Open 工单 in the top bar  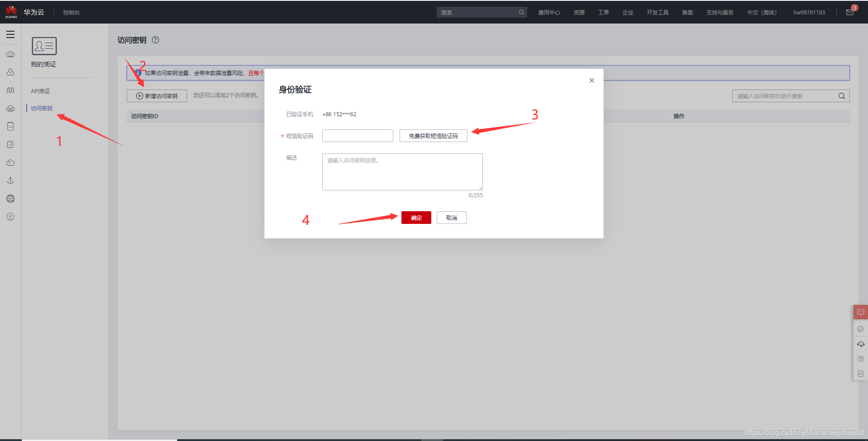pos(604,12)
